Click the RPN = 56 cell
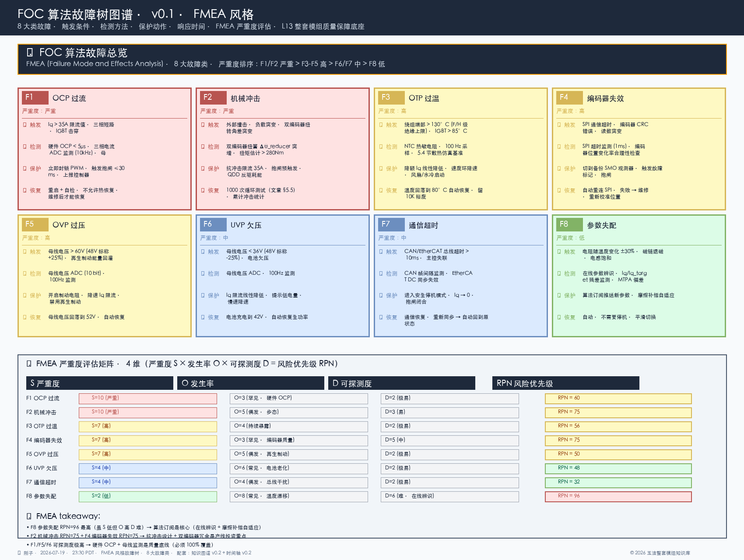Viewport: 744px width, 560px height. coord(618,427)
